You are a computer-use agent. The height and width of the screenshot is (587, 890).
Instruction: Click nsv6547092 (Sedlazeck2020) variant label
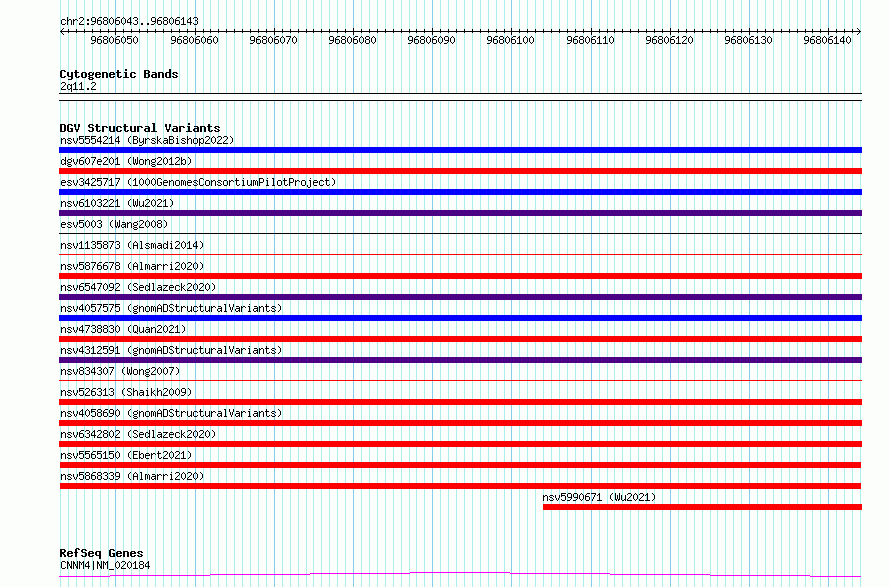[138, 287]
